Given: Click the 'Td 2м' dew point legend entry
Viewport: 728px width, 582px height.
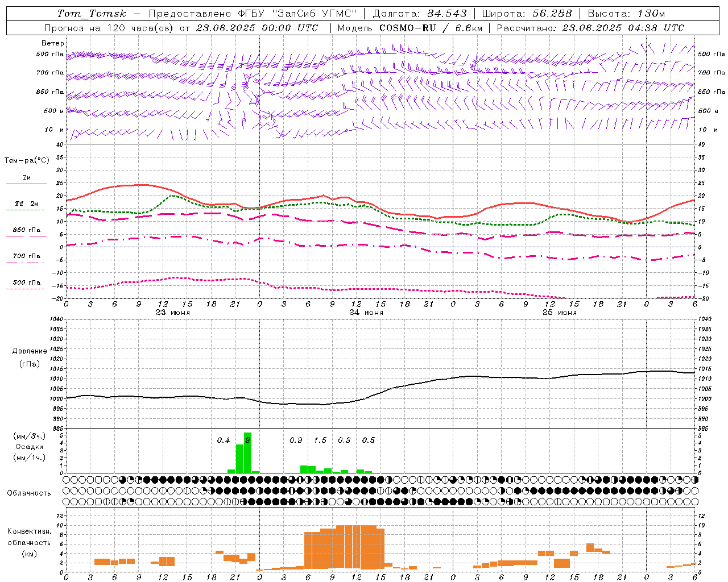Looking at the screenshot, I should click(x=26, y=203).
